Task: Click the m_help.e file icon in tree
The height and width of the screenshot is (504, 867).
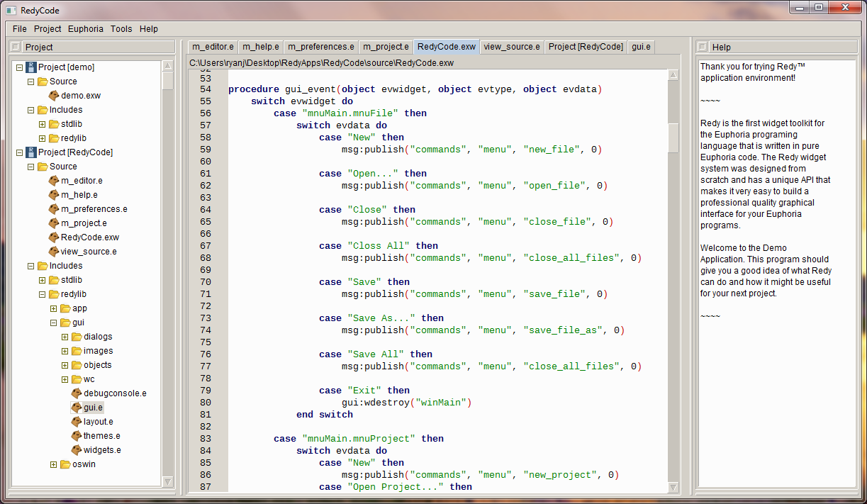Action: click(54, 195)
